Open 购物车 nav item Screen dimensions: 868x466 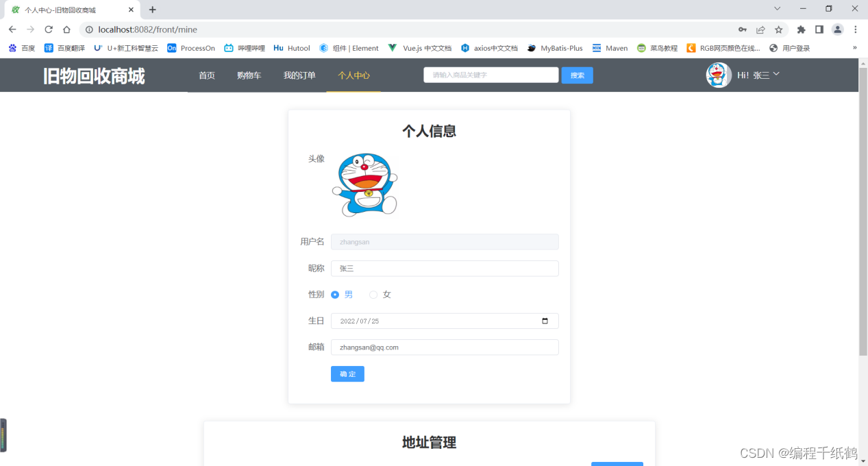[249, 75]
